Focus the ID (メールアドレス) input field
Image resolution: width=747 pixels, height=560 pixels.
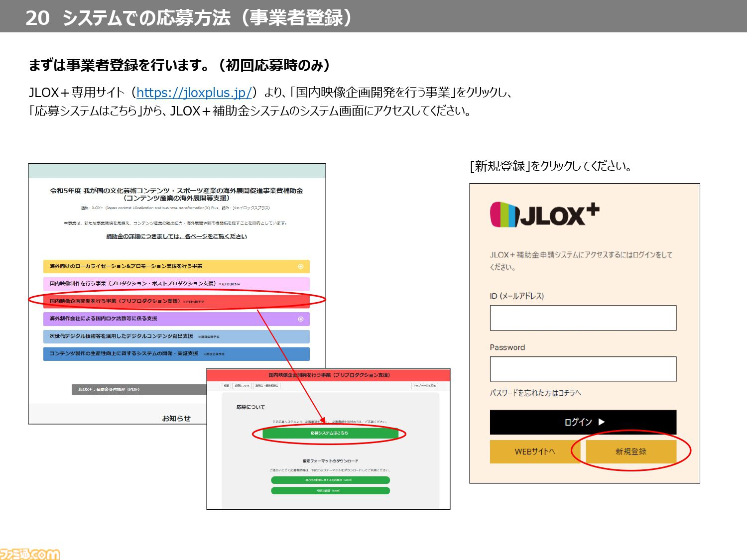pos(583,318)
